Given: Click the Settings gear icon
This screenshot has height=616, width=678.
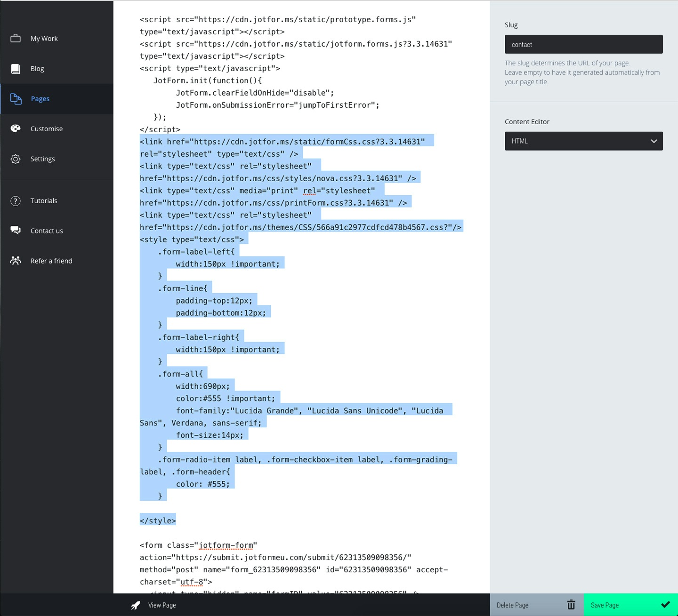Looking at the screenshot, I should 16,159.
